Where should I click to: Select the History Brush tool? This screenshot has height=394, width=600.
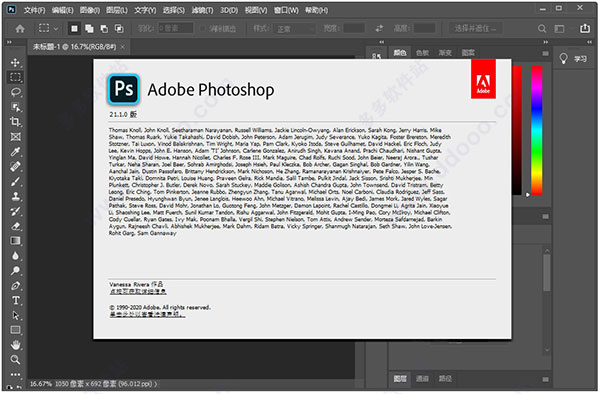pyautogui.click(x=15, y=211)
